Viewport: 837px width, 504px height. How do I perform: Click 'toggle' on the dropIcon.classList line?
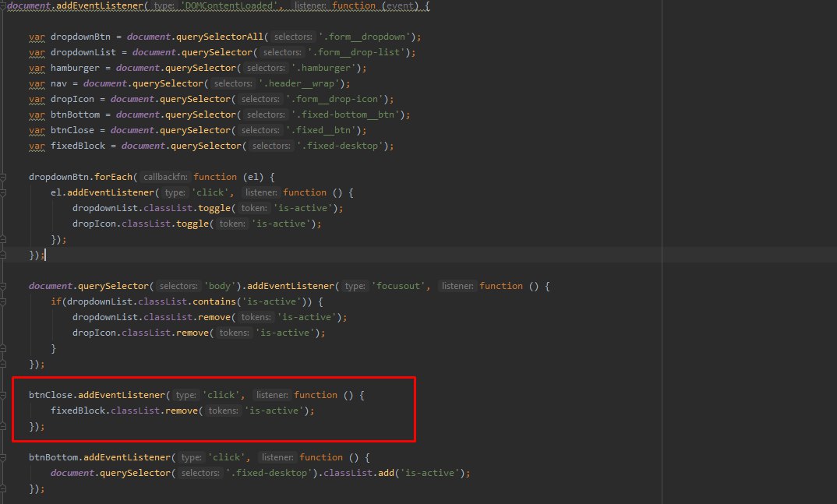[x=192, y=224]
